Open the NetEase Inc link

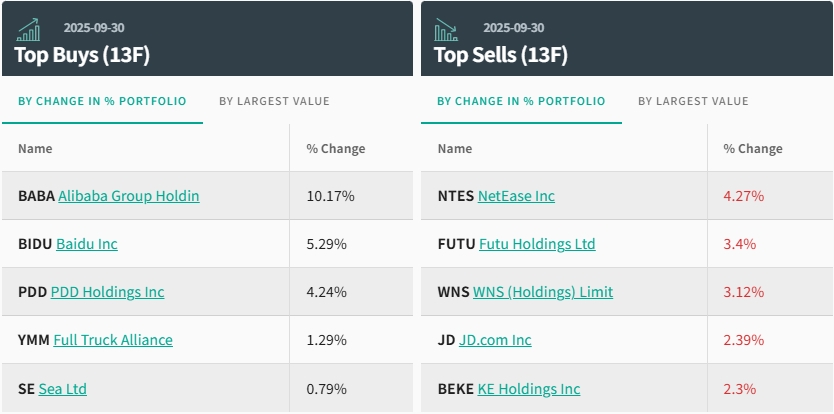click(x=516, y=196)
